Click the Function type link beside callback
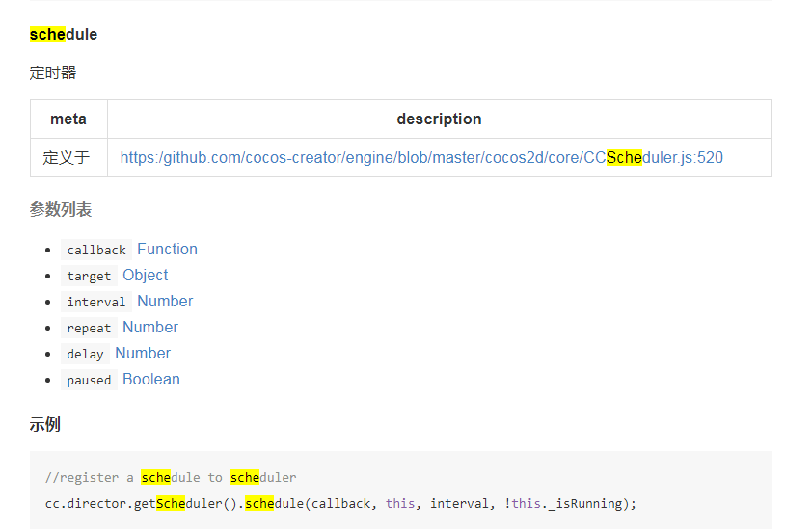 click(x=167, y=250)
